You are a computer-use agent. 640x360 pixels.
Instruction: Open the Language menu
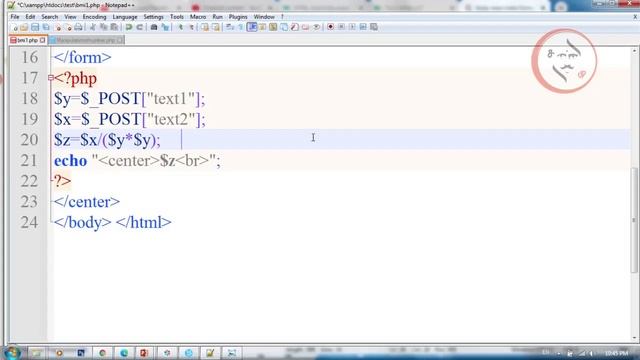tap(125, 17)
